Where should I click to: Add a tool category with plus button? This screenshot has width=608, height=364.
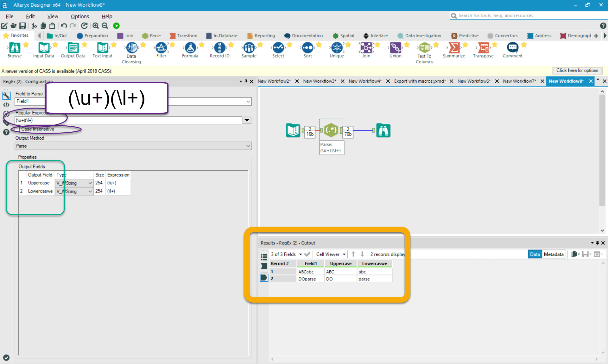pos(596,36)
